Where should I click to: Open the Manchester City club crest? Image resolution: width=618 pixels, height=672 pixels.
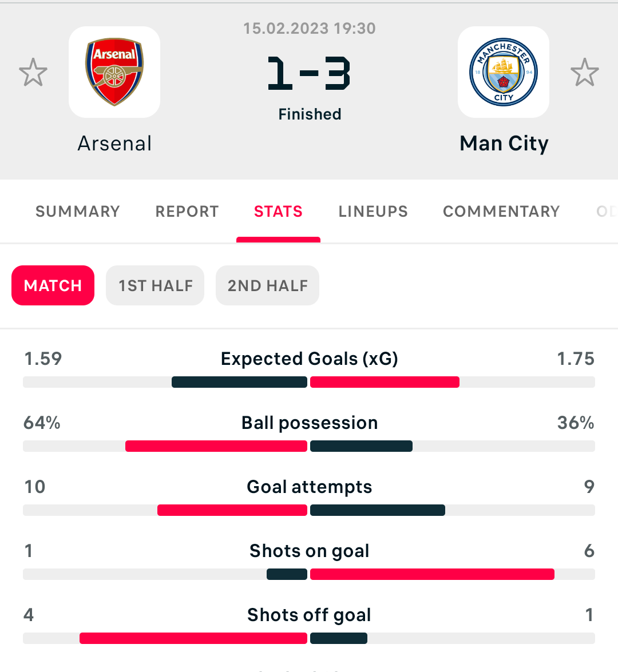(x=504, y=72)
